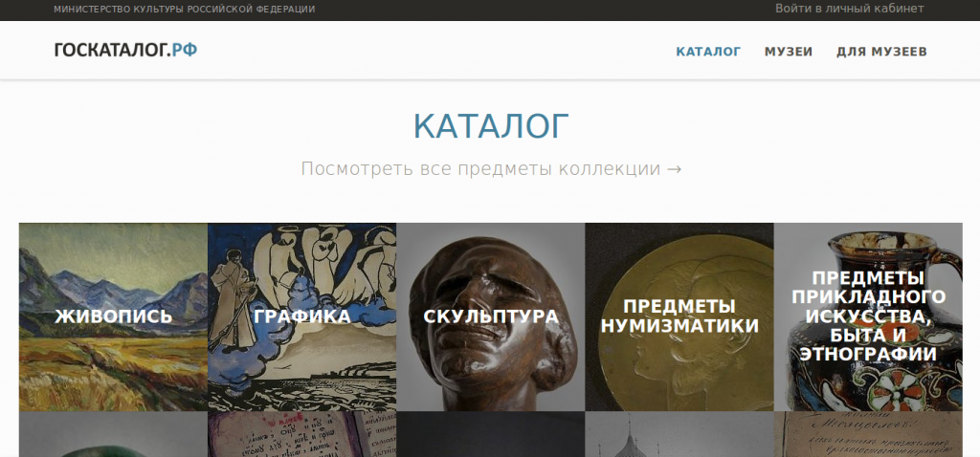Click Войти в личный кабинет

(850, 9)
